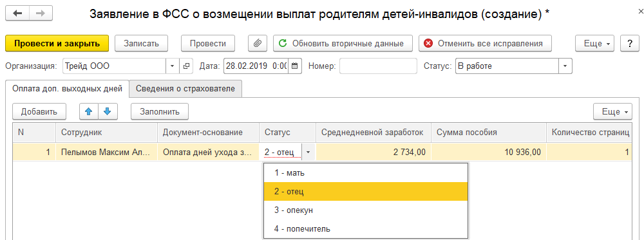
Task: Move row up with the blue arrow
Action: pyautogui.click(x=89, y=111)
